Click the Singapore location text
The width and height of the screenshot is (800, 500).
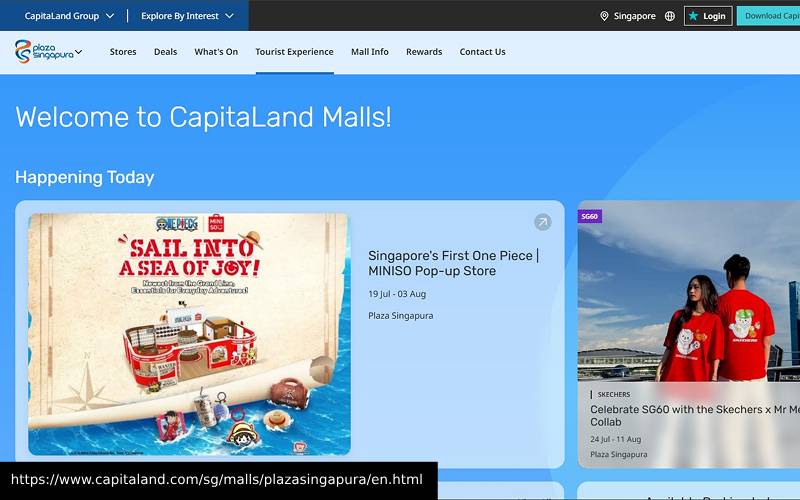[635, 16]
